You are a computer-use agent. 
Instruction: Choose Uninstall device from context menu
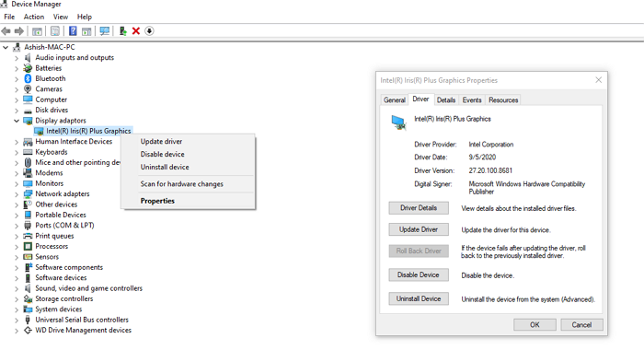(x=188, y=167)
